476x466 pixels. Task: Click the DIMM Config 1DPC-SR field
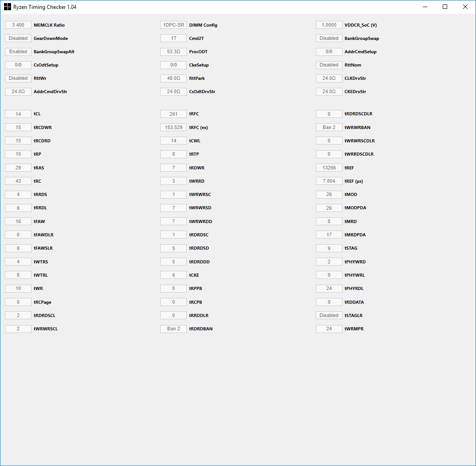173,25
